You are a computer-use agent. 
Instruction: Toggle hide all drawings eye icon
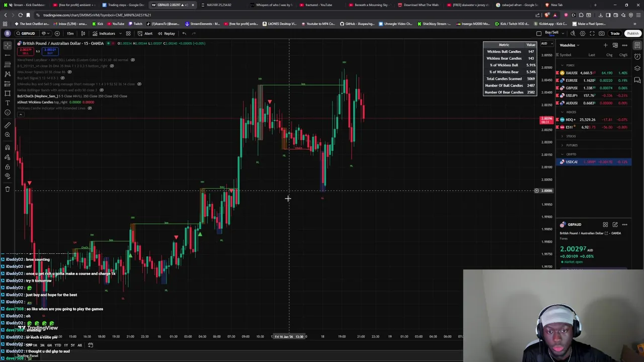pyautogui.click(x=8, y=176)
